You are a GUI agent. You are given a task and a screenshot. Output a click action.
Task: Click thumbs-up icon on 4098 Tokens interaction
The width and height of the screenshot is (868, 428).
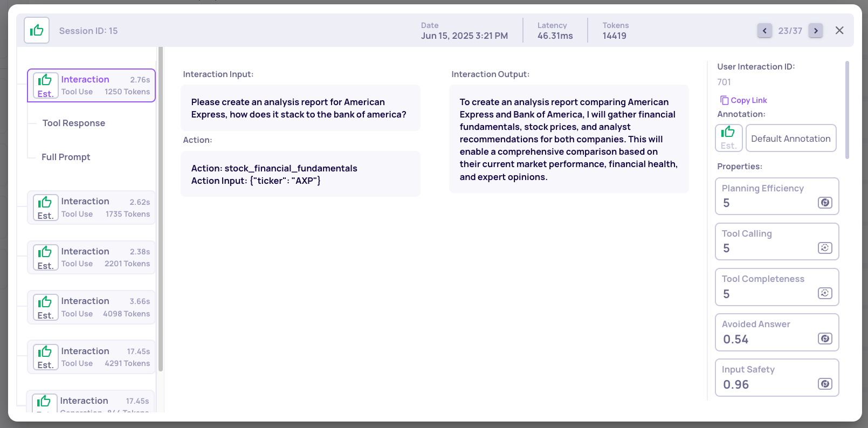point(45,307)
